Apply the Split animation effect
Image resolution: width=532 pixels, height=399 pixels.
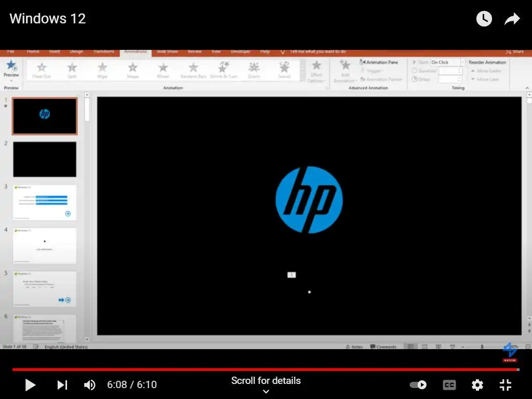coord(72,71)
